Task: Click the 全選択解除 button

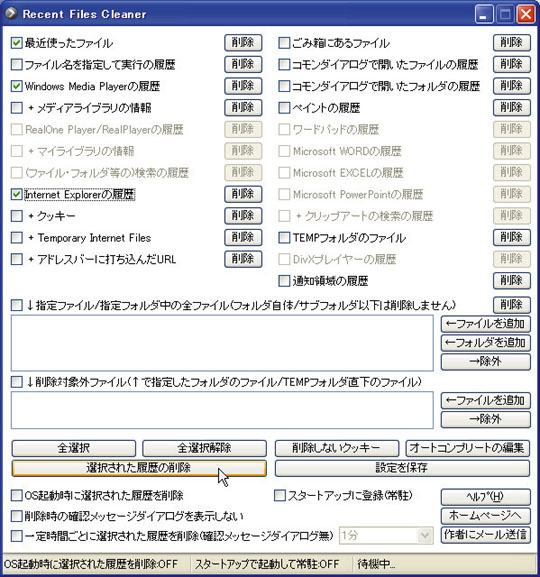Action: point(204,448)
